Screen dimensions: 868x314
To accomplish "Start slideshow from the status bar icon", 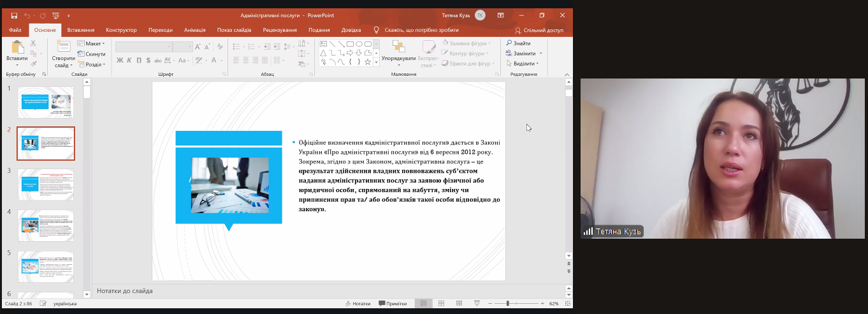I will coord(475,304).
